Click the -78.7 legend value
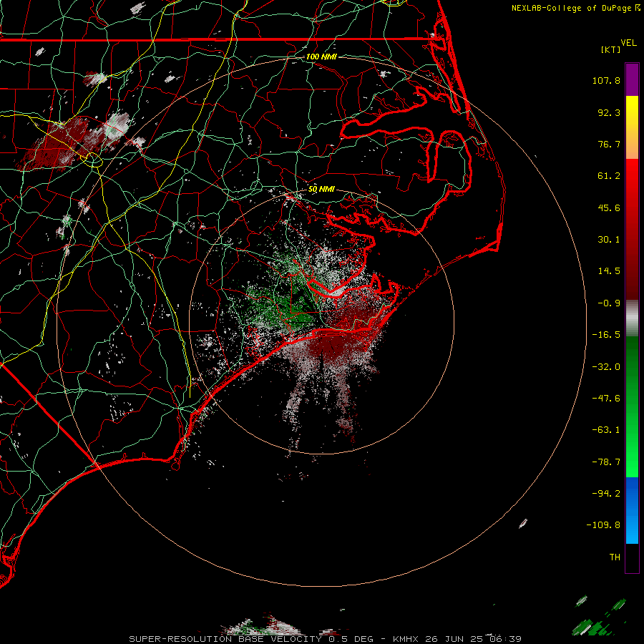The image size is (644, 644). point(606,462)
